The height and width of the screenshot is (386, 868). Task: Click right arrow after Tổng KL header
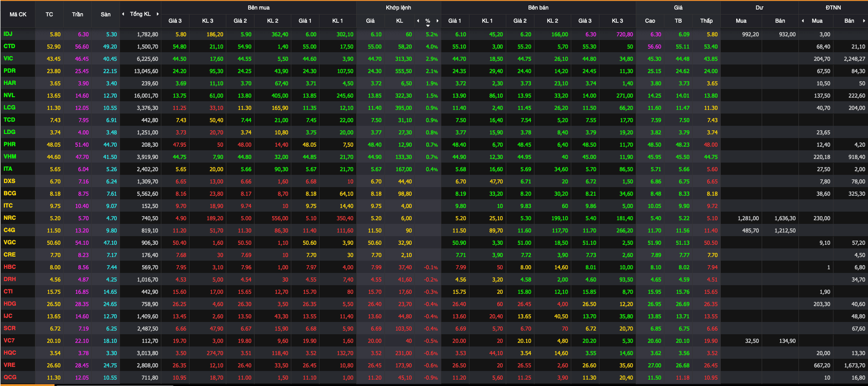[158, 14]
